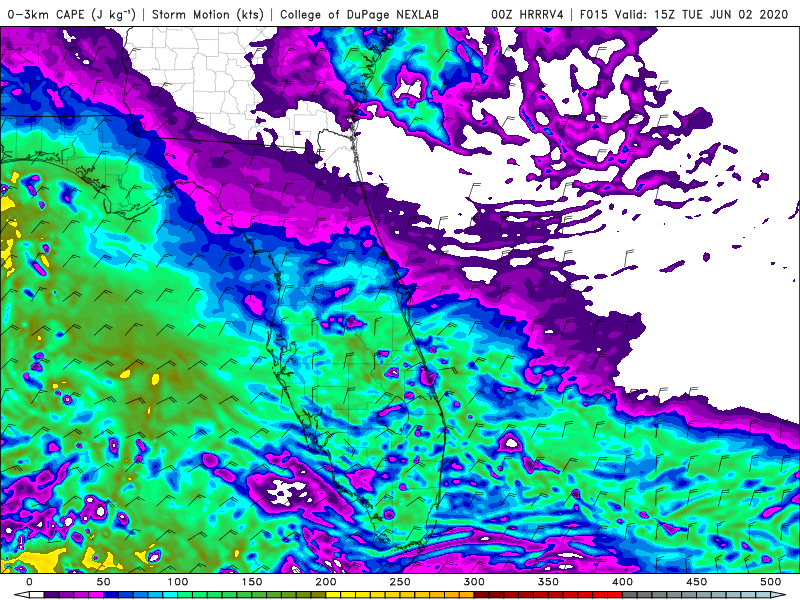Click the 'College of DuPage NEXLAB' label
Viewport: 800px width, 600px height.
359,14
